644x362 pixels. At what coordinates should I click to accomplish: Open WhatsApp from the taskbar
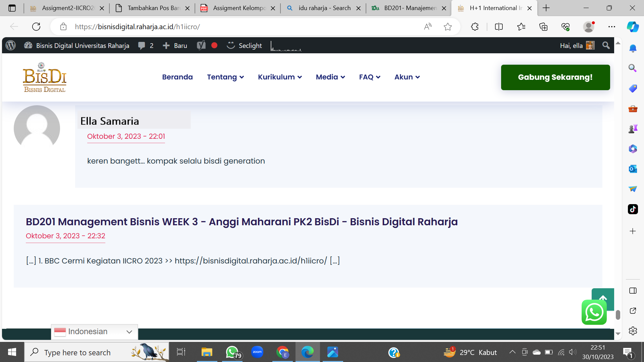232,352
